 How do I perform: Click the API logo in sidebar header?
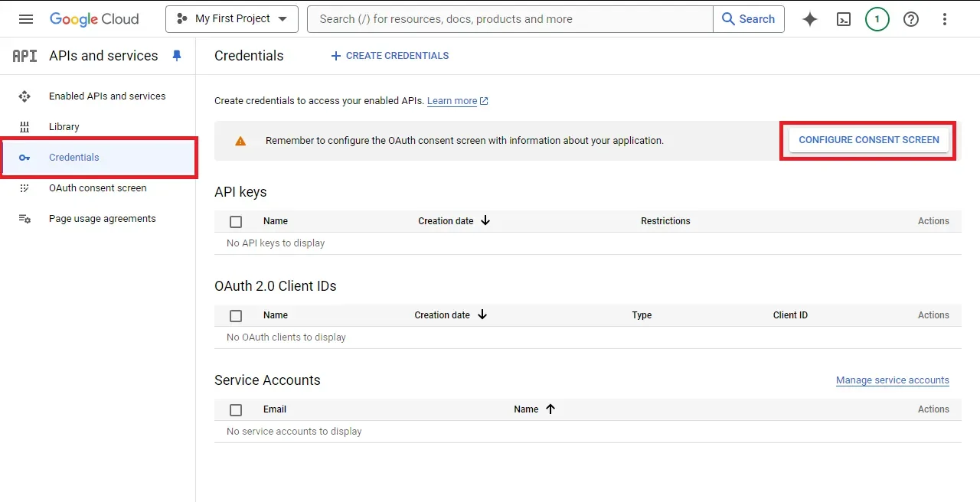click(x=24, y=56)
